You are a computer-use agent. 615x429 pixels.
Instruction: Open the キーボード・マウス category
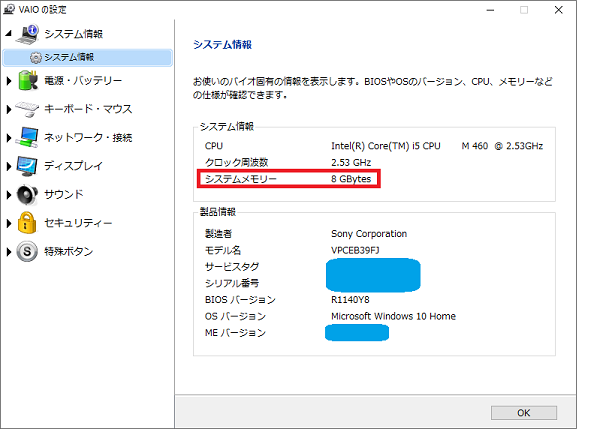pos(88,109)
